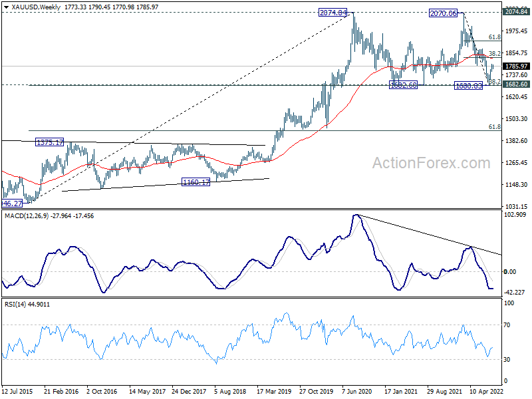532x399 pixels.
Task: Select the 2070.06 price label
Action: [444, 13]
